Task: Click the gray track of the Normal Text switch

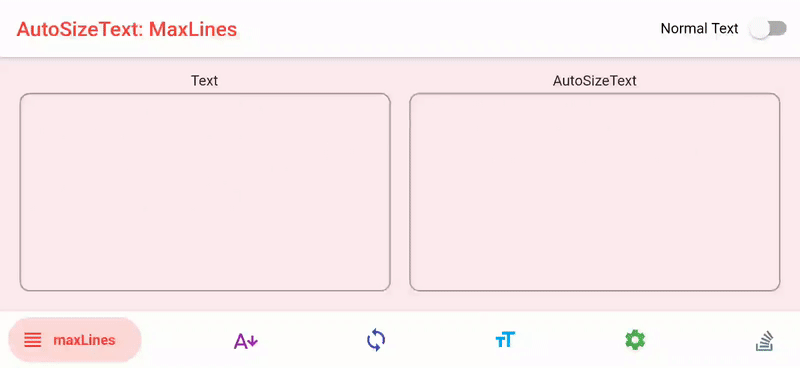Action: (778, 29)
